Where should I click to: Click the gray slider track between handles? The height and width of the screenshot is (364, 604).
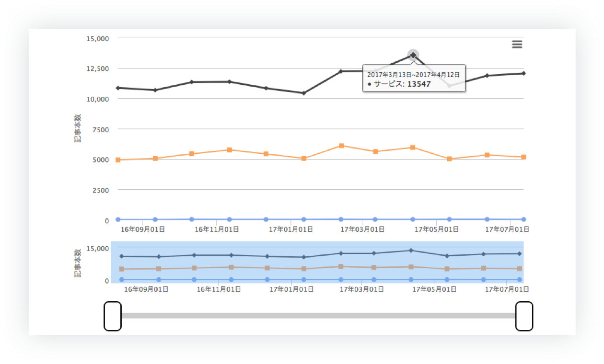pos(318,316)
